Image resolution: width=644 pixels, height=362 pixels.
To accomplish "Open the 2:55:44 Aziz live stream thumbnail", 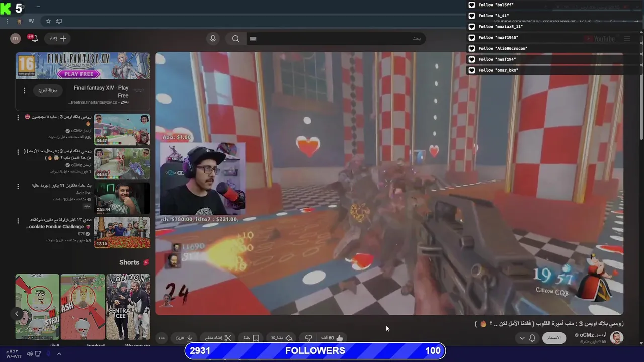I will coord(122,198).
